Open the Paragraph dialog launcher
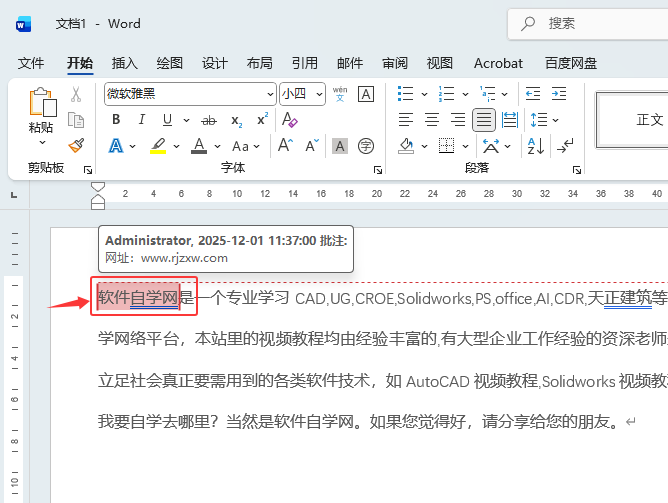The image size is (668, 503). 577,170
